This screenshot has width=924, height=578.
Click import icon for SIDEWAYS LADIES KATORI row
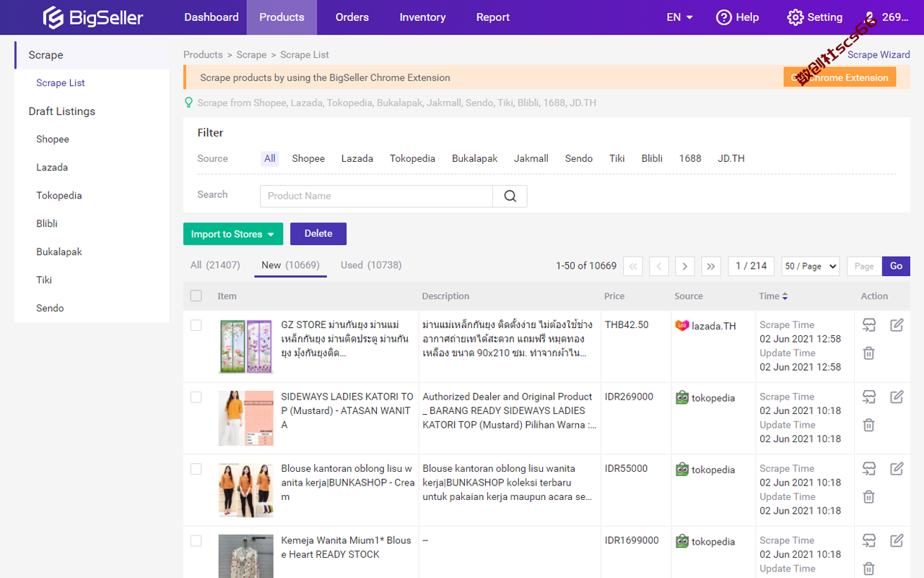[869, 397]
